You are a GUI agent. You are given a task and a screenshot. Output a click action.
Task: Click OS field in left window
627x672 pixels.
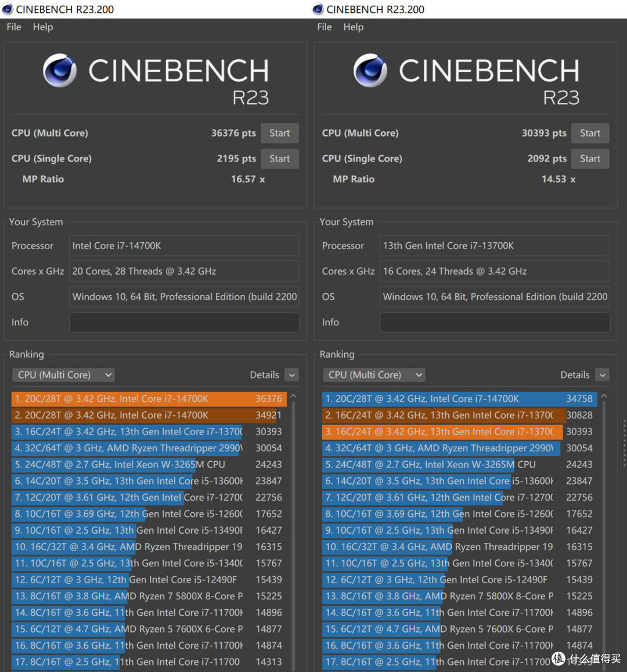tap(184, 297)
